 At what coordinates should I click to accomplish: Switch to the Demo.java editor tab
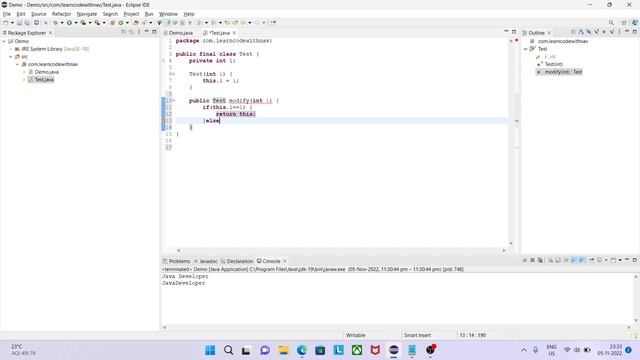[x=180, y=33]
